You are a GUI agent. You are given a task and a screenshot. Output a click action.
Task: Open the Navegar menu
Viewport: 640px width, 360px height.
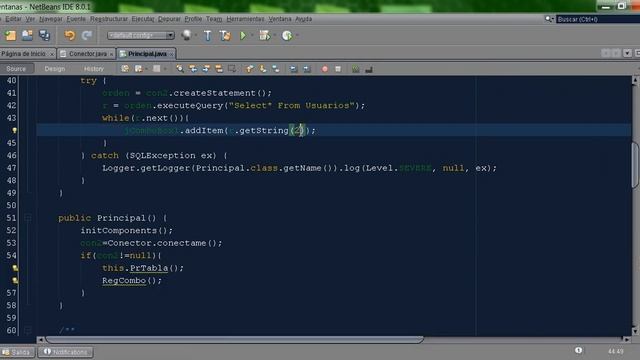tap(51, 19)
